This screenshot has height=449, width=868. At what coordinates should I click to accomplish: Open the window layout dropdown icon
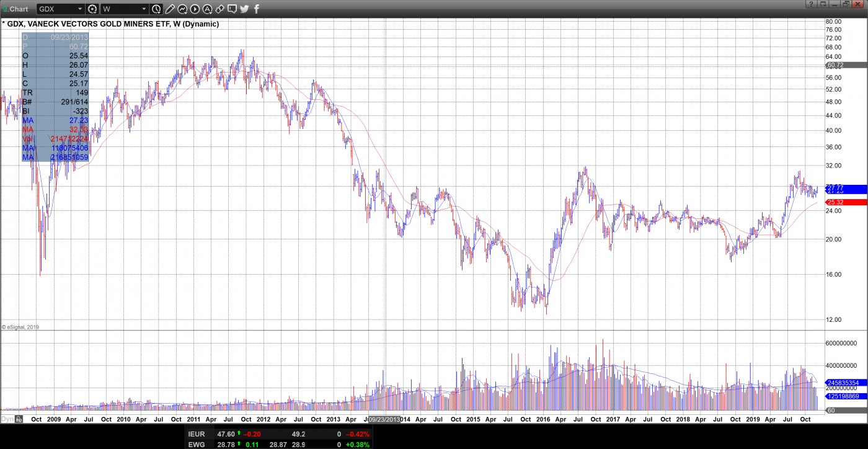click(x=823, y=4)
